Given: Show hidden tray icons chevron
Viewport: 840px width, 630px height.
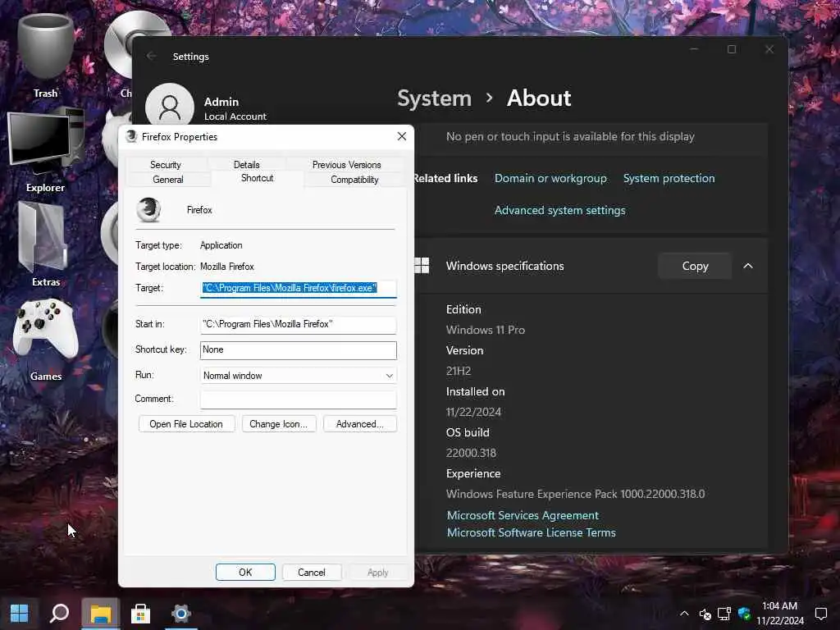Looking at the screenshot, I should tap(684, 614).
